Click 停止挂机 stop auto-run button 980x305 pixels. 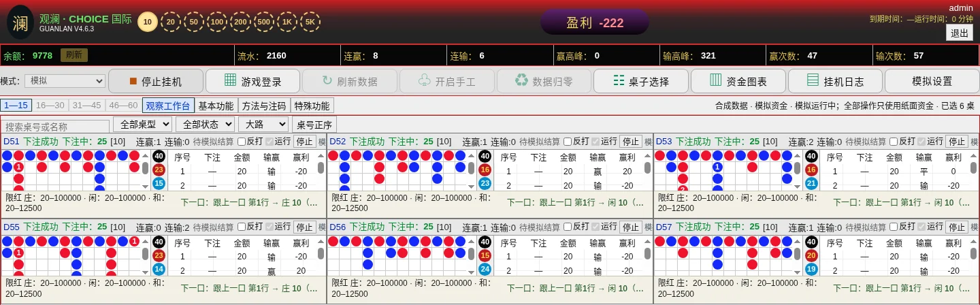(156, 81)
